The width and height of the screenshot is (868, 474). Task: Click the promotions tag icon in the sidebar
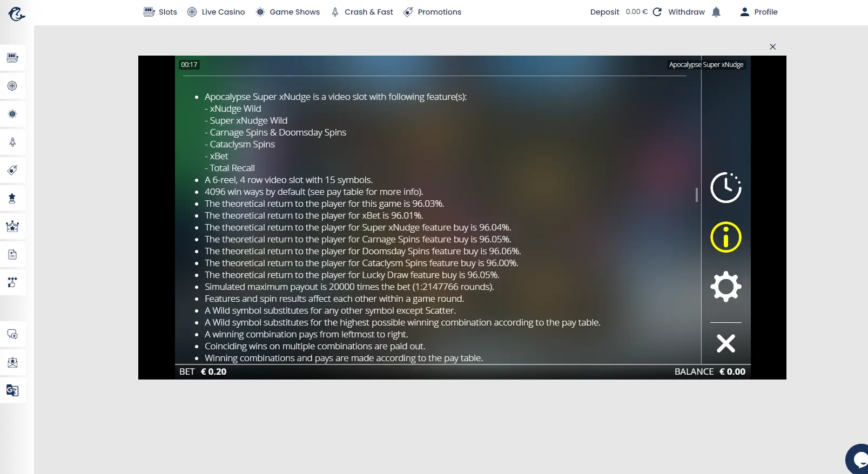click(x=12, y=170)
